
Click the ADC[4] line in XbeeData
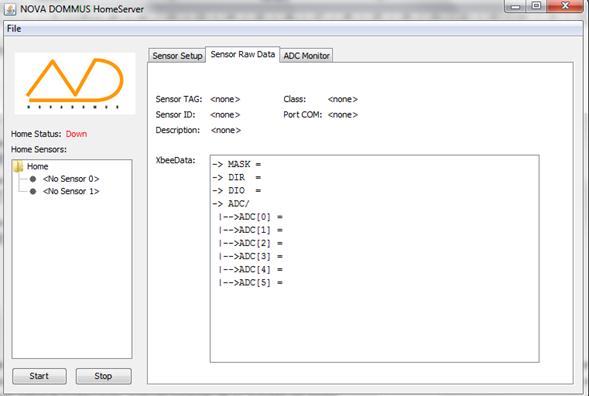tap(251, 269)
